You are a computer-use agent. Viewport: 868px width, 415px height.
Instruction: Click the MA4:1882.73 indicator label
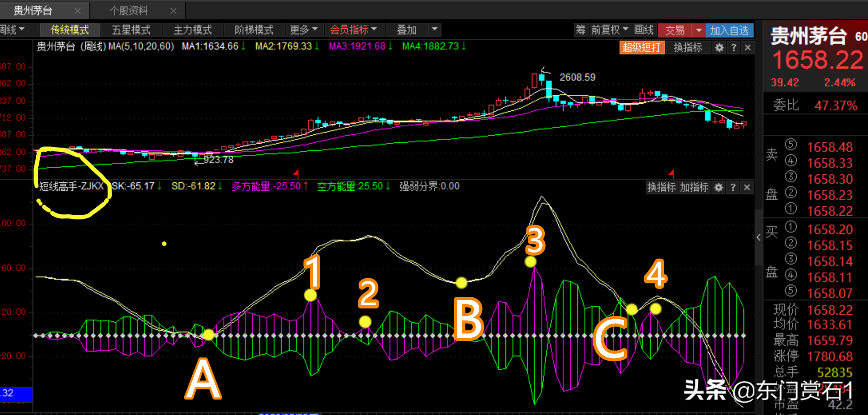[430, 46]
